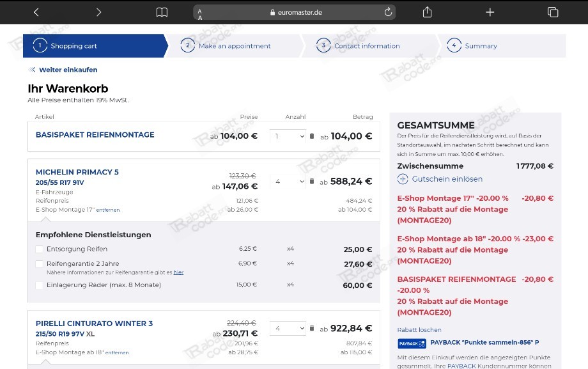Image resolution: width=588 pixels, height=369 pixels.
Task: Click the E-Shop Montage ab 18" discount -23,00 €
Action: pos(538,239)
